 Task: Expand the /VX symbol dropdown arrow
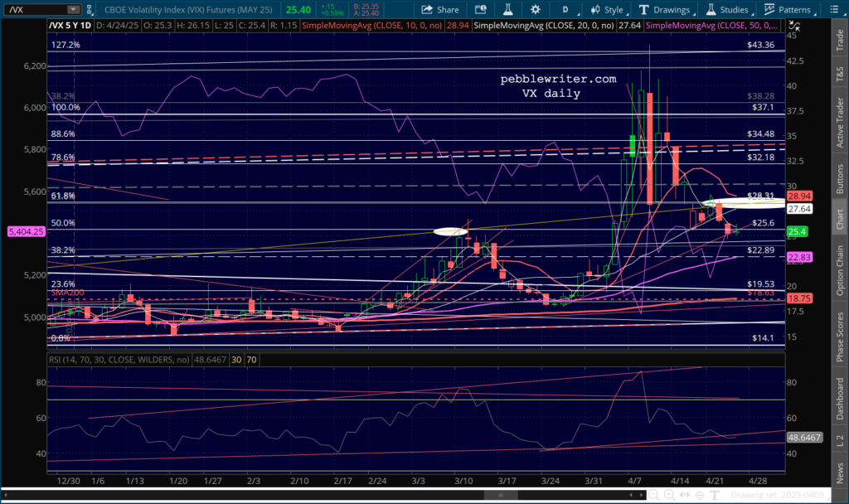pyautogui.click(x=73, y=10)
